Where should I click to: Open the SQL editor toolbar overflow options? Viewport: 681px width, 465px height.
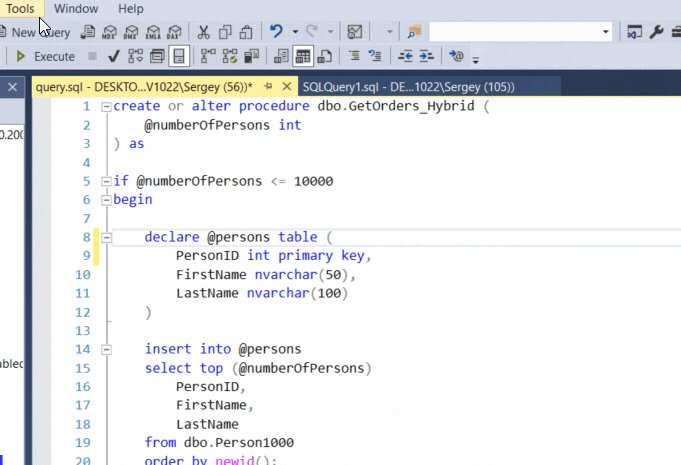tap(476, 59)
